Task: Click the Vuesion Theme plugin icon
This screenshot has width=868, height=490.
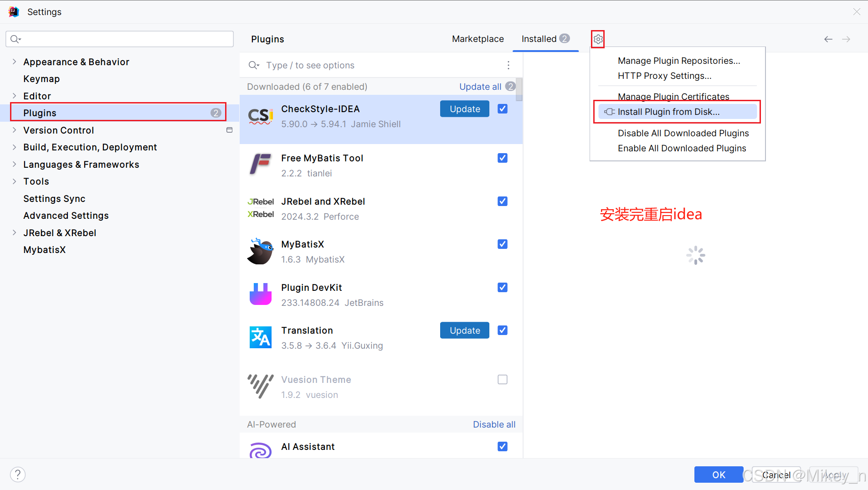Action: 261,387
